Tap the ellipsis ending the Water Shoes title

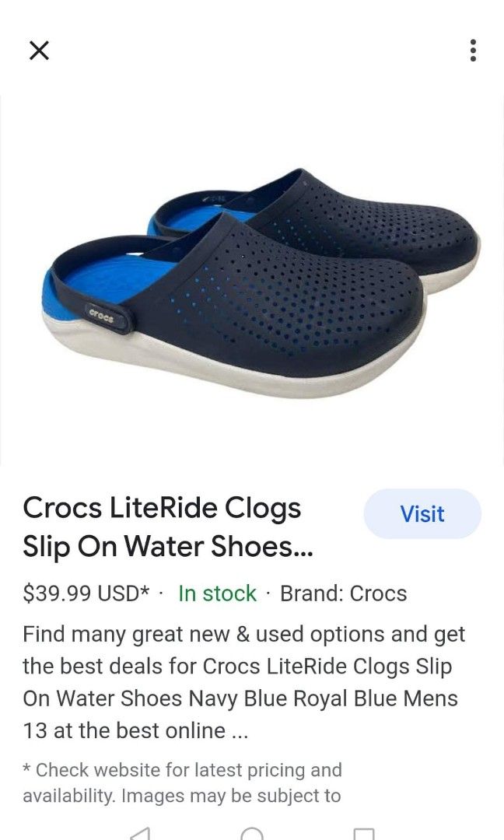[303, 548]
